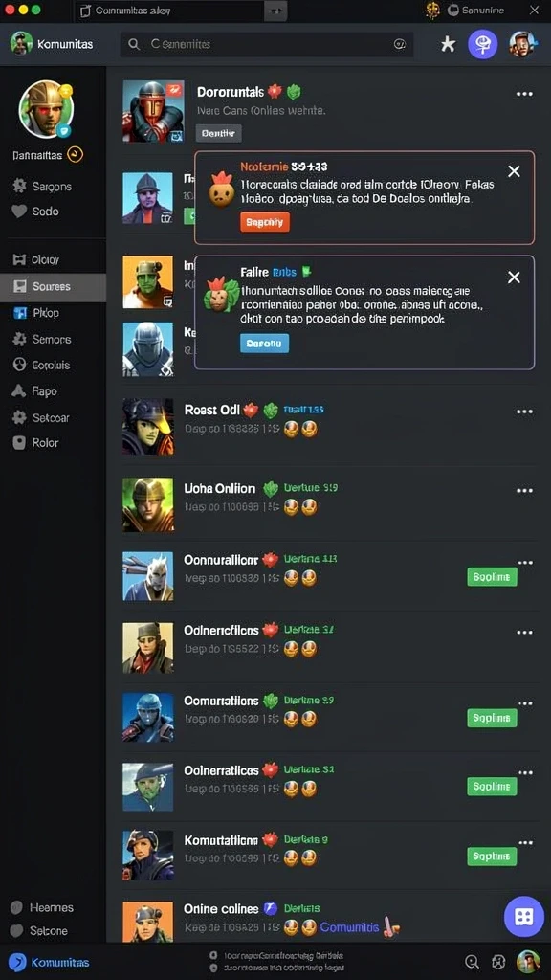The width and height of the screenshot is (551, 980).
Task: Click the icon beside the bottom bar search
Action: pyautogui.click(x=497, y=962)
